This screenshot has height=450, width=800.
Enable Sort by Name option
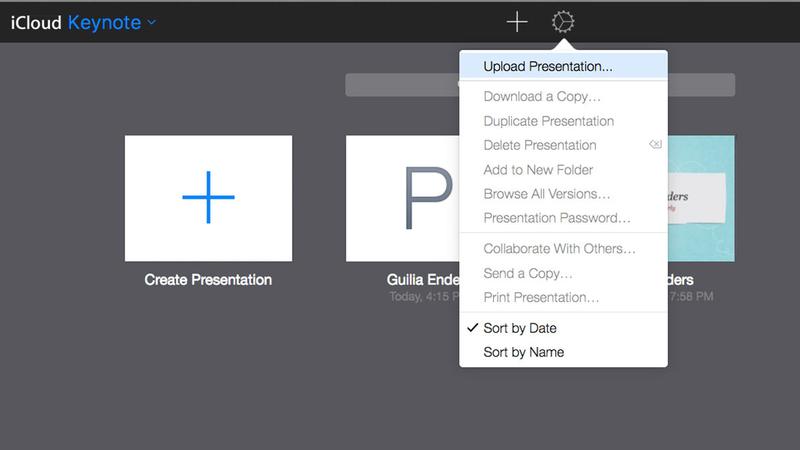[523, 352]
